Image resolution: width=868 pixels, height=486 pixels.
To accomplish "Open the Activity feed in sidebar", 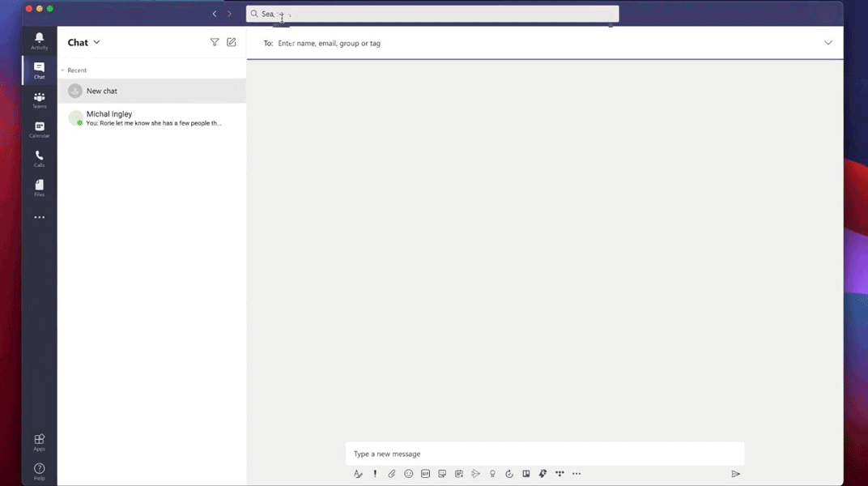I will (40, 41).
